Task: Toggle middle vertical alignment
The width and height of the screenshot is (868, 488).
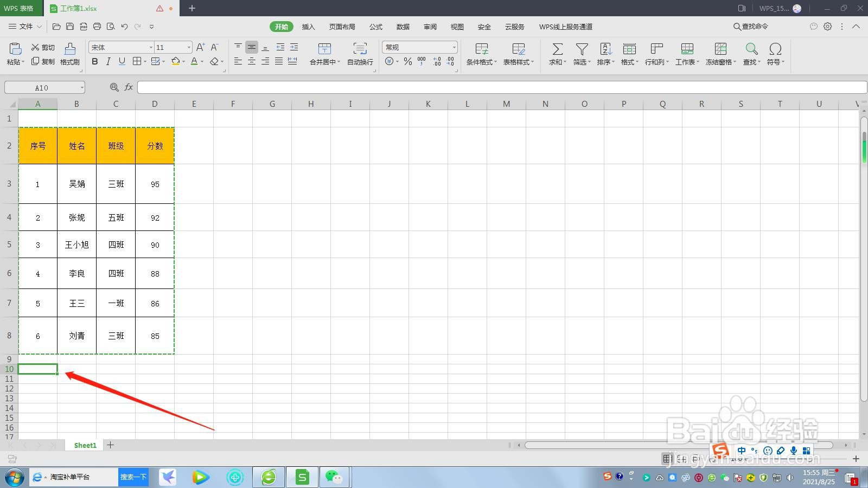Action: pos(252,47)
